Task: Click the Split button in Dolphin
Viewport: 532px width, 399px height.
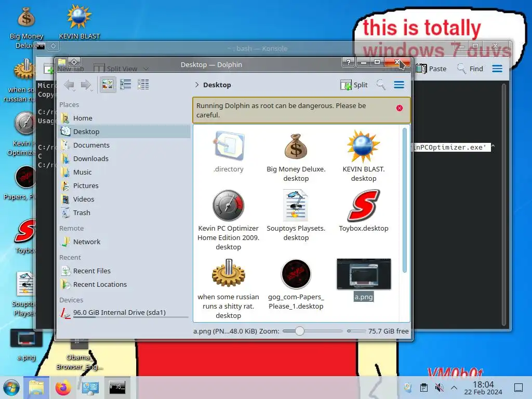Action: (x=354, y=85)
